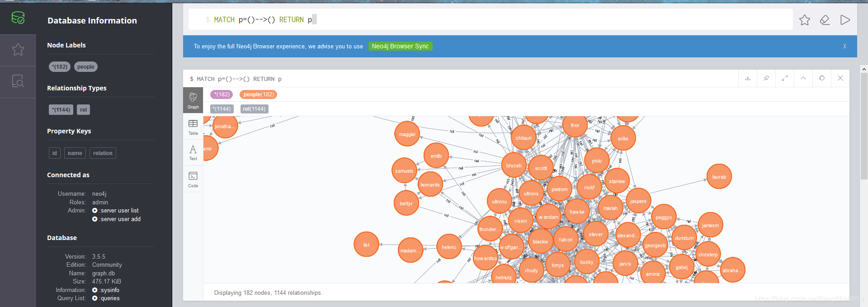
Task: Select the peggyc node in graph
Action: [664, 217]
